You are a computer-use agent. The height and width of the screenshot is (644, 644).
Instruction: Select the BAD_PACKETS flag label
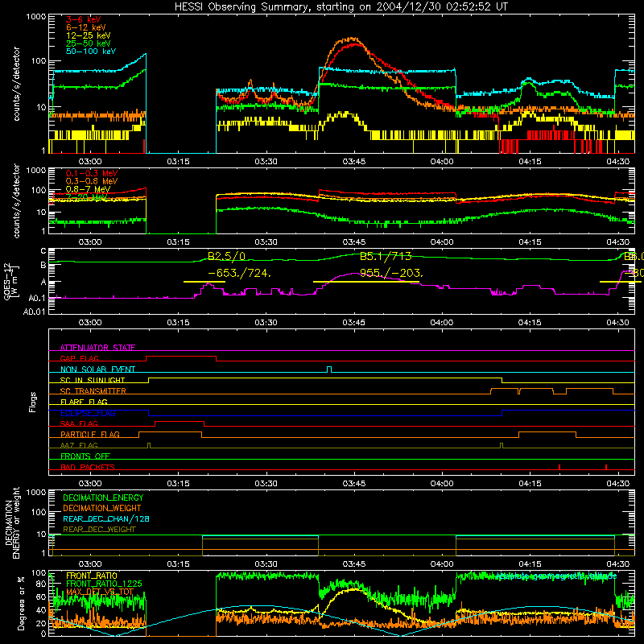pyautogui.click(x=88, y=467)
